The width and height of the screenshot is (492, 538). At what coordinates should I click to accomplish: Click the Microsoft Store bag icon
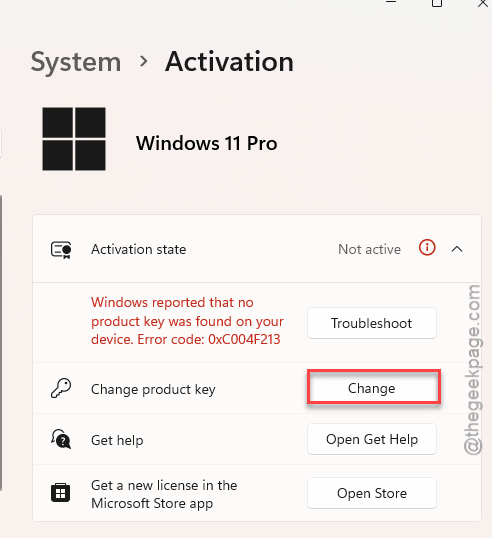(60, 493)
